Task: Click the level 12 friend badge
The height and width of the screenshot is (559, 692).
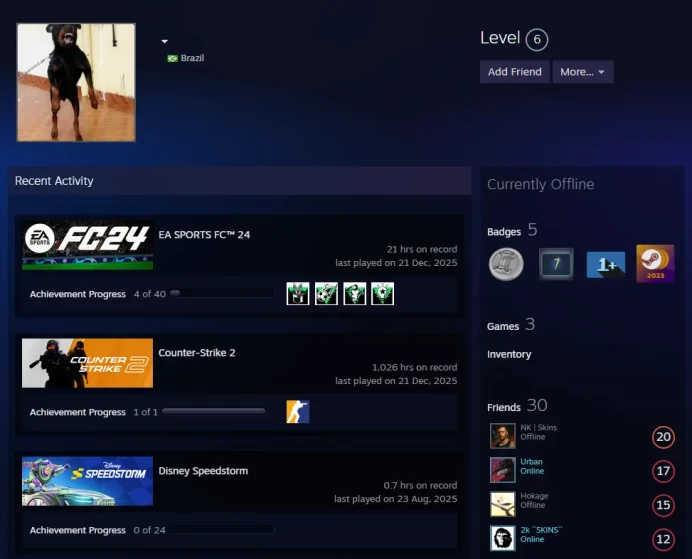Action: (x=663, y=539)
